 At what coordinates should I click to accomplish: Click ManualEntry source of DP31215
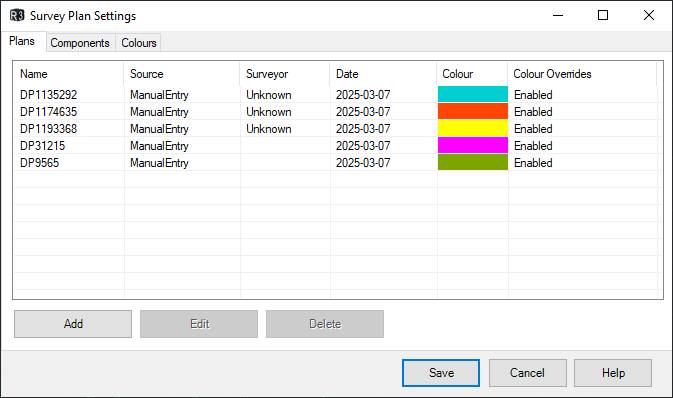coord(159,146)
